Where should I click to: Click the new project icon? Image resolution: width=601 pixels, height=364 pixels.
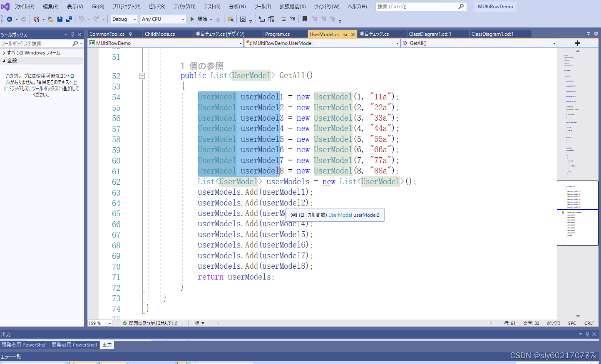pos(37,19)
